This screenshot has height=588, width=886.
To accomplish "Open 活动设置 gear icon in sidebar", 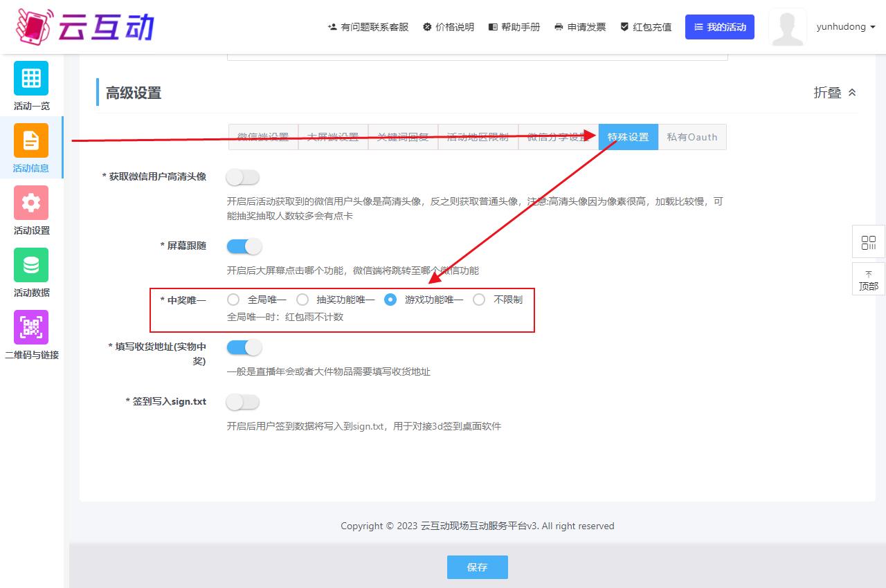I will pyautogui.click(x=31, y=203).
